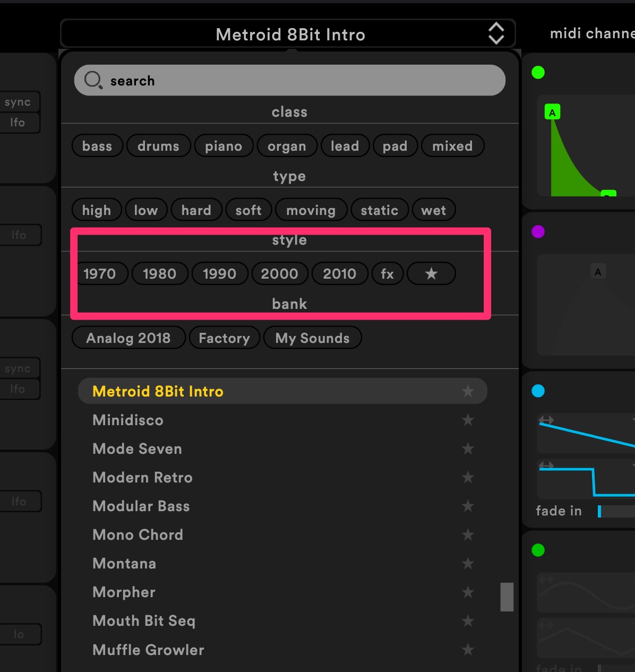Select the My Sounds bank

(x=312, y=338)
